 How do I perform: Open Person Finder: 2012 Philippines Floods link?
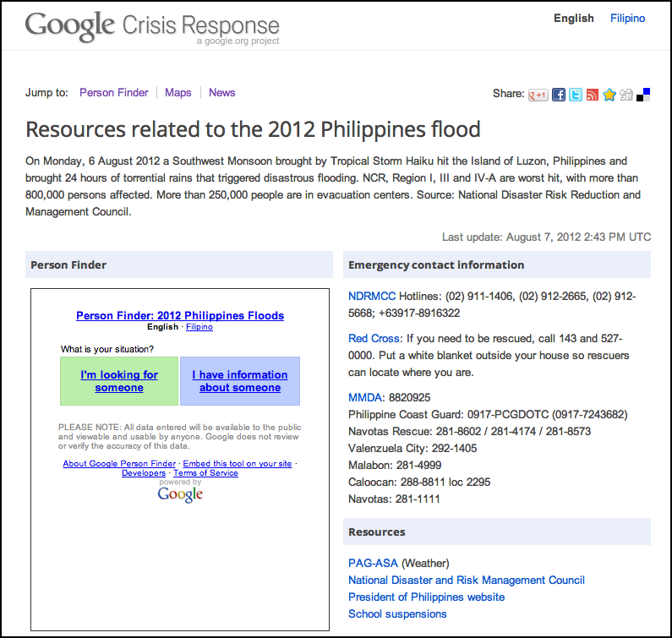[180, 315]
